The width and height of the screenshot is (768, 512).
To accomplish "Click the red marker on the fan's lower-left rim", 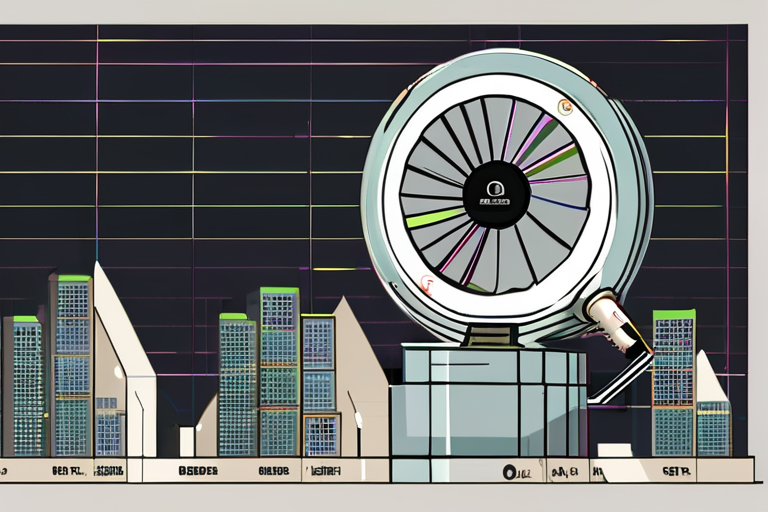I will click(x=427, y=284).
